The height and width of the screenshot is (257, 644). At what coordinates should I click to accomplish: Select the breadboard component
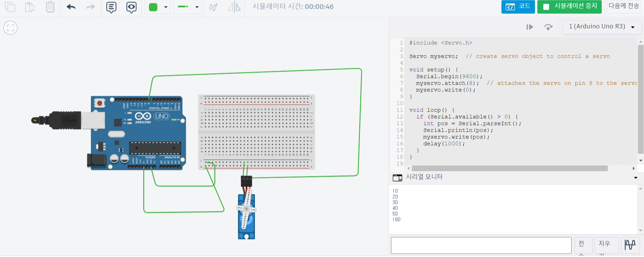[x=256, y=132]
